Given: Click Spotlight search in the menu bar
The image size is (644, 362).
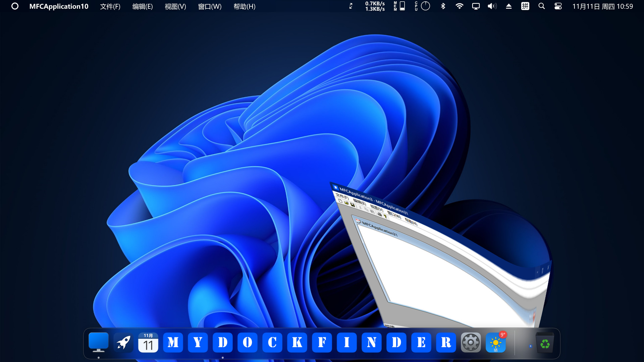Looking at the screenshot, I should [x=541, y=6].
